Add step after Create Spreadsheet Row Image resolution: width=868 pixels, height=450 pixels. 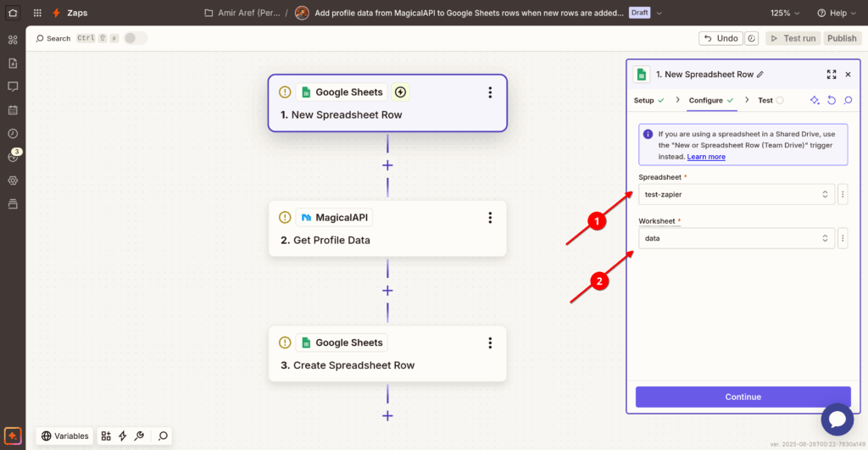click(x=387, y=416)
